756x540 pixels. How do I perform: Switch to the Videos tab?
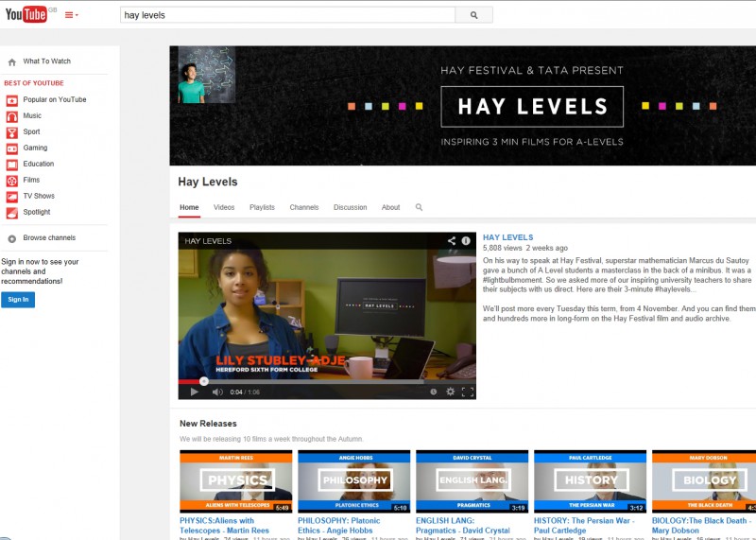pyautogui.click(x=224, y=207)
